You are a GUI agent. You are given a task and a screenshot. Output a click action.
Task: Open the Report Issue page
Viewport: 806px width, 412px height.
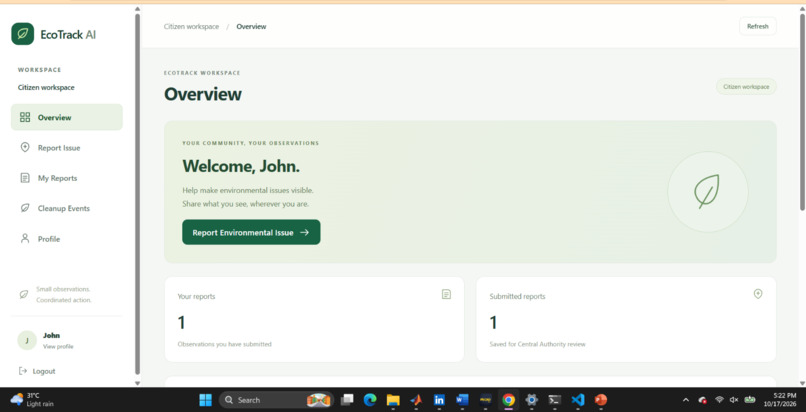[x=67, y=148]
